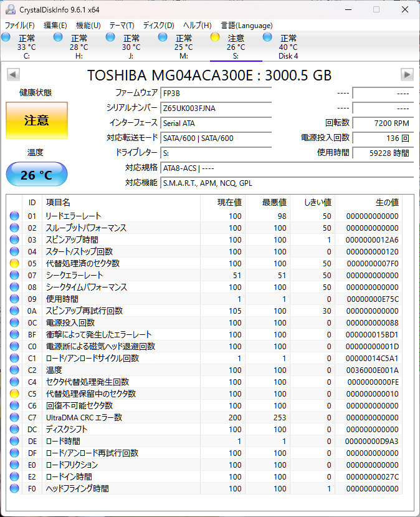Click raw value 0000000007F0
This screenshot has height=517, width=420.
point(373,263)
